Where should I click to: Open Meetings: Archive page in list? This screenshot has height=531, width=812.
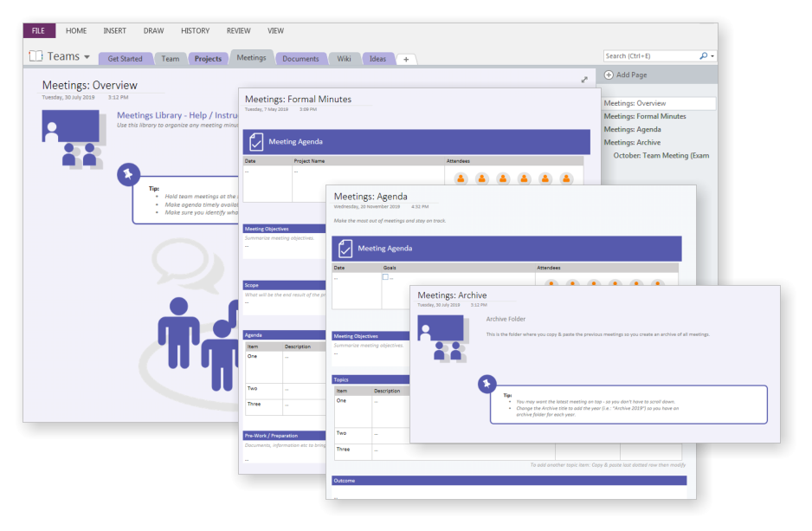tap(632, 142)
